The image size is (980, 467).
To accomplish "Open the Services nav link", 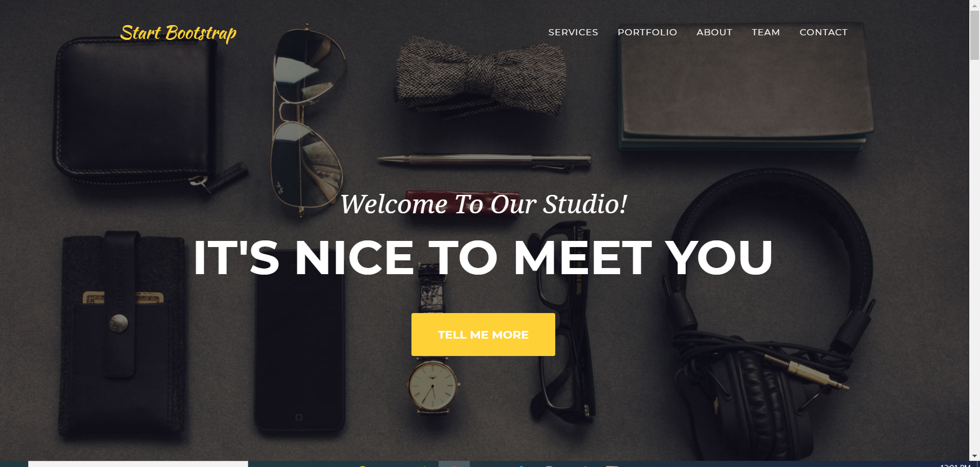I will [x=573, y=32].
